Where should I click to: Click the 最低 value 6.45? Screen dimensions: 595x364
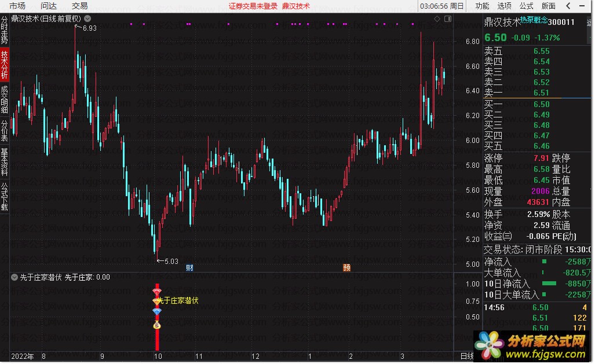coord(541,180)
